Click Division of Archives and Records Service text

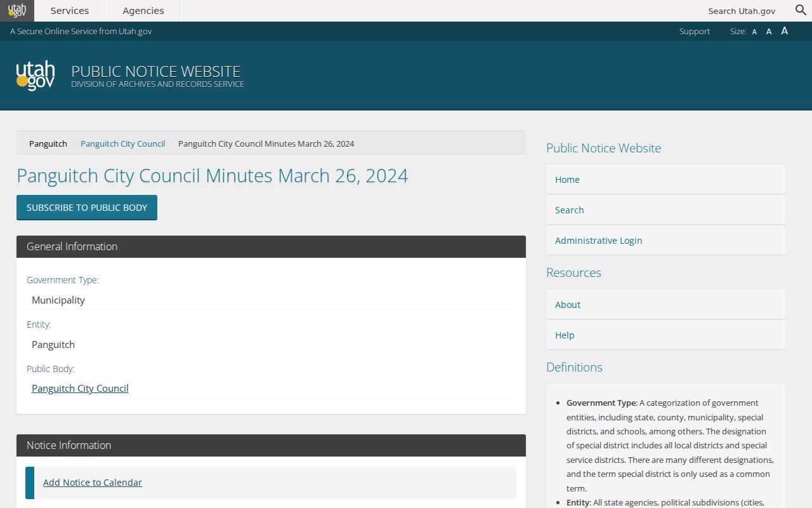[157, 84]
